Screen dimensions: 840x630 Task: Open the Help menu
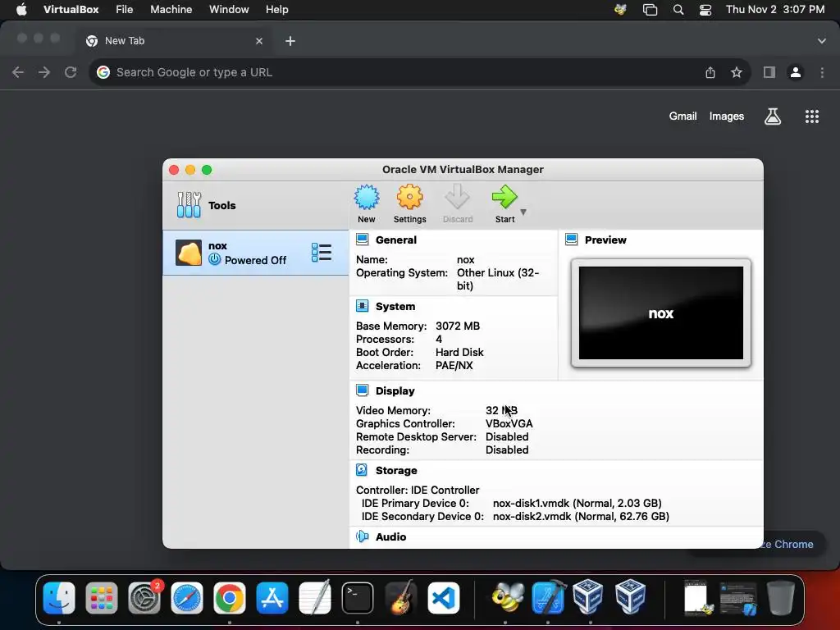coord(277,10)
